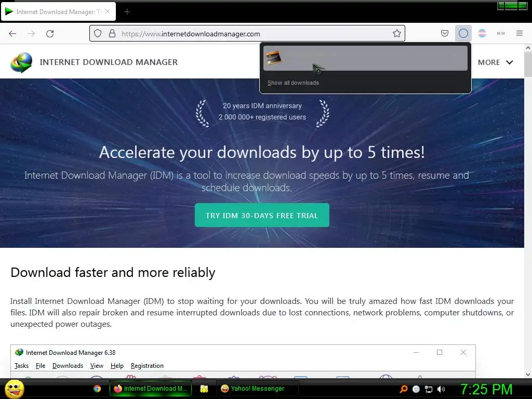
Task: Click the vertical scrollbar thumb
Action: click(x=528, y=64)
